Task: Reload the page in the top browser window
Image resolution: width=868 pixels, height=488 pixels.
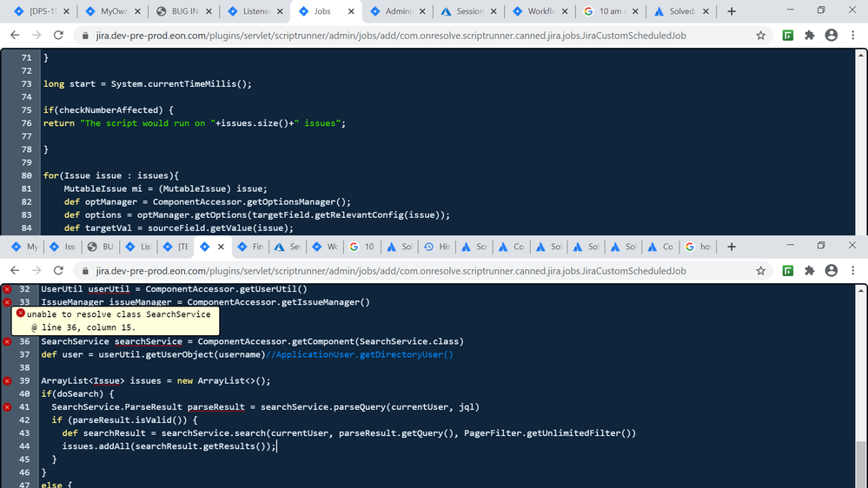Action: pyautogui.click(x=58, y=36)
